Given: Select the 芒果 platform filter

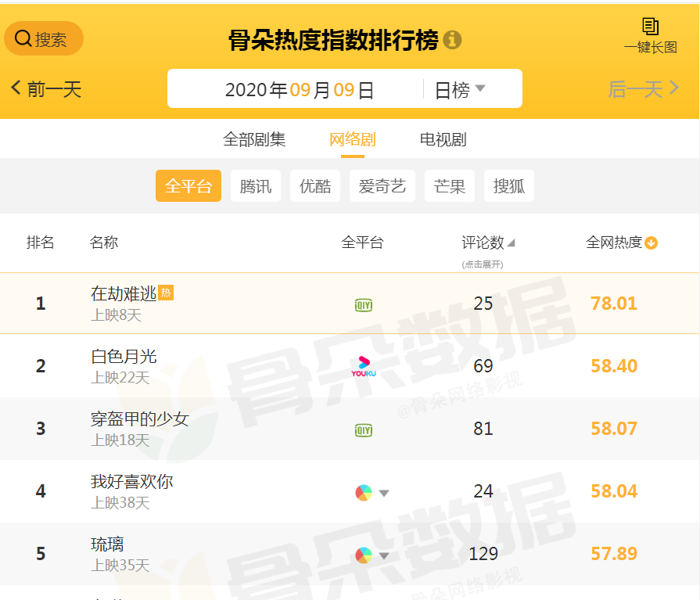Looking at the screenshot, I should (x=450, y=185).
